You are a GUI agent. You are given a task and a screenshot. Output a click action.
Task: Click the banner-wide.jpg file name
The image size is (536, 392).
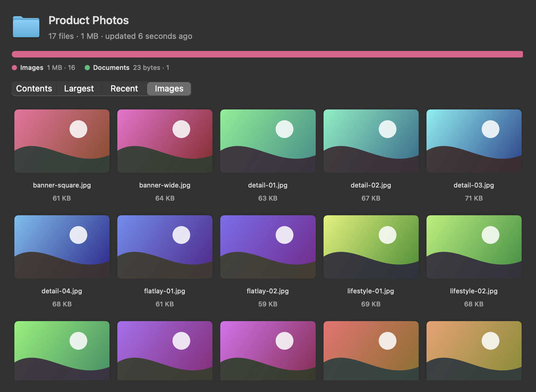[165, 185]
